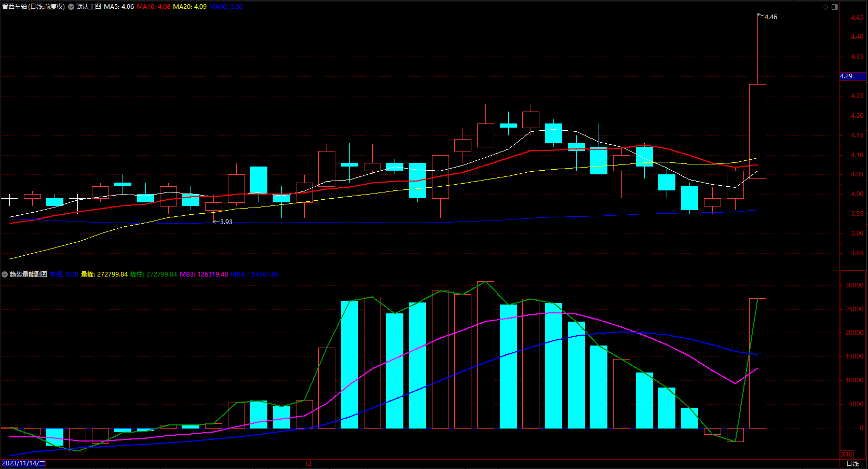Click the blue MB4: 154561.89 label
This screenshot has height=469, width=868.
tap(254, 274)
